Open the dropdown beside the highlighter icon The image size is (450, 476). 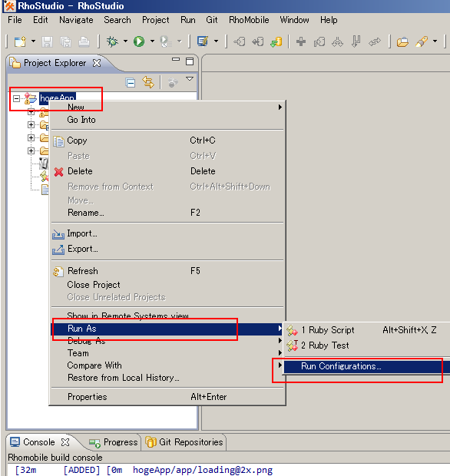pos(435,41)
